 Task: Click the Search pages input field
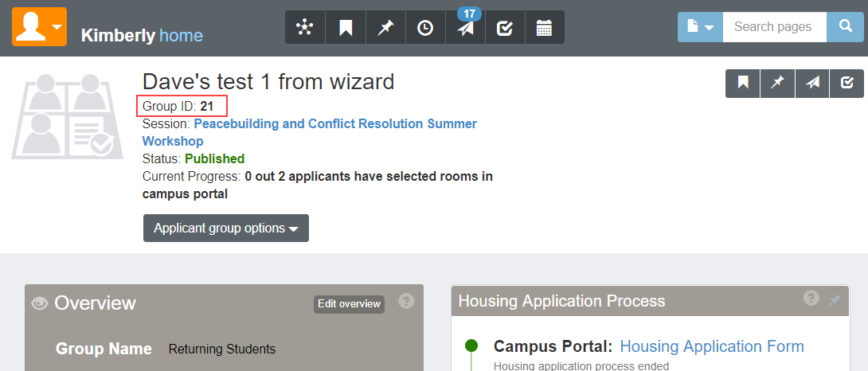(774, 27)
